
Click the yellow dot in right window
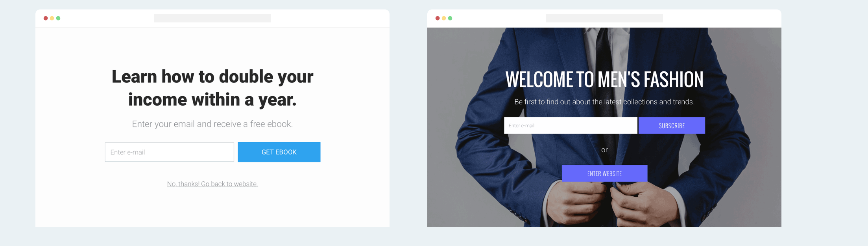444,18
